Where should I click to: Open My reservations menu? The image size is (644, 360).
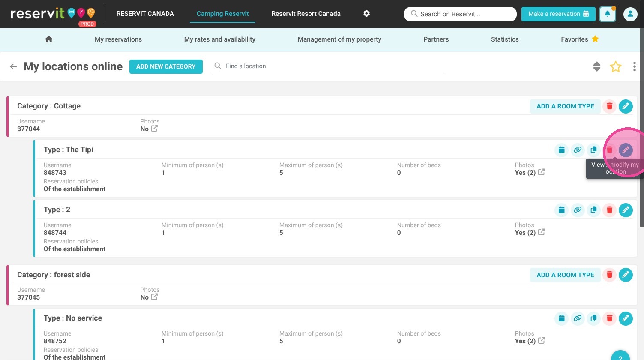pos(118,39)
